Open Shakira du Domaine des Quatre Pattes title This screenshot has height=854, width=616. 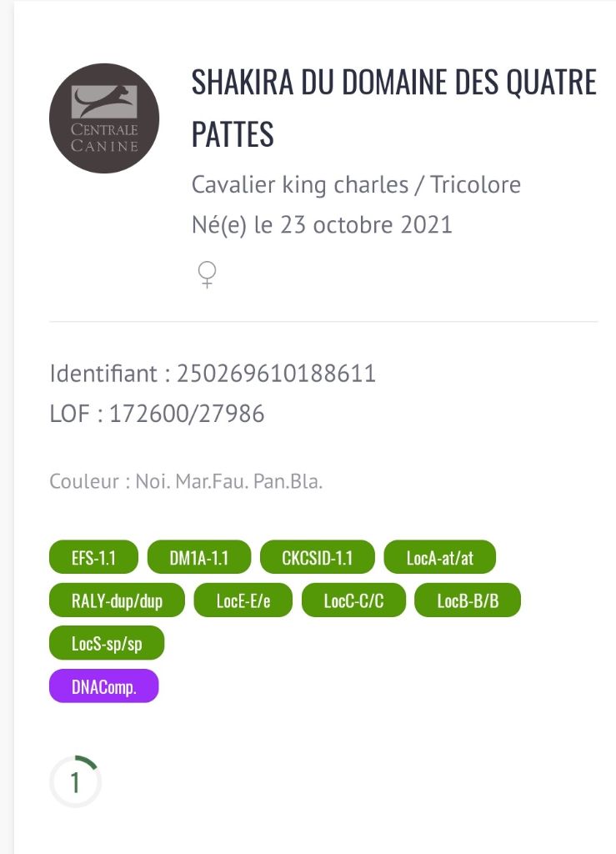coord(393,108)
